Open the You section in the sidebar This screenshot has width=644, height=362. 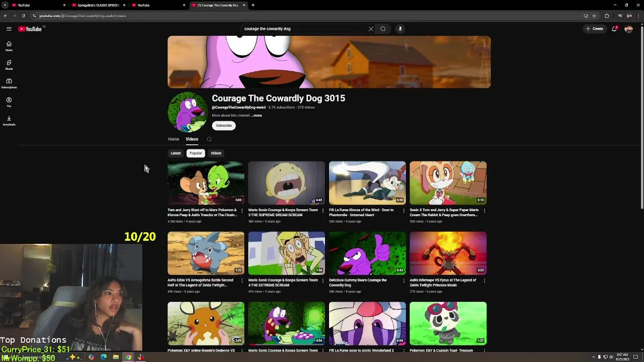coord(9,102)
